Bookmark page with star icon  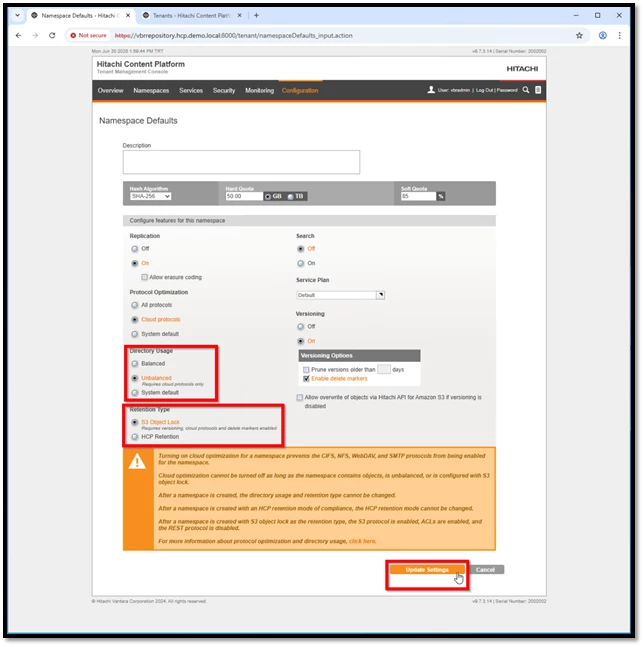[x=579, y=35]
